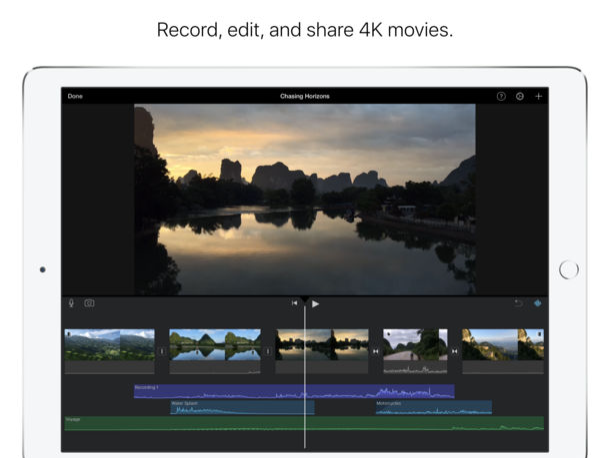
Task: Tap transition icon between first and second clips
Action: pos(162,351)
